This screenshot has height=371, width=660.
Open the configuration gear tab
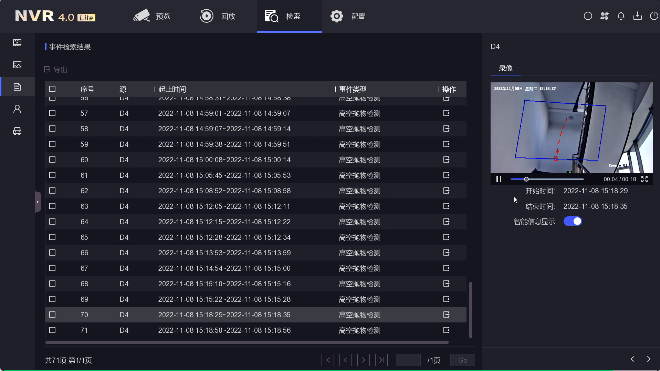click(348, 16)
